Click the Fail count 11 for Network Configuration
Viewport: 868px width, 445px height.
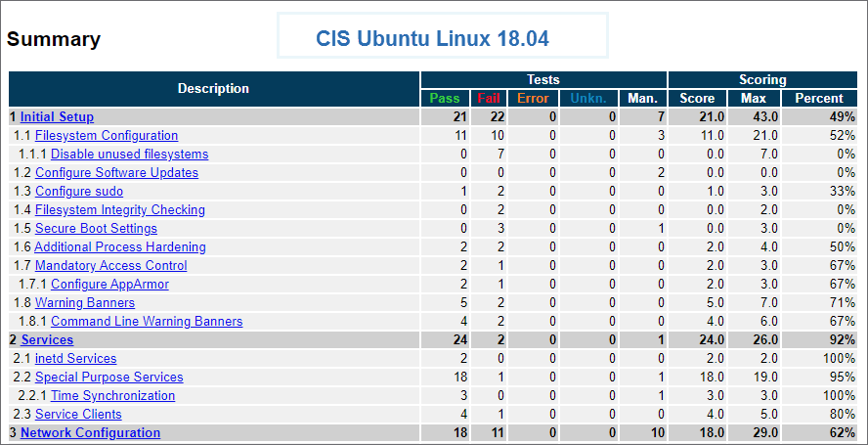click(x=497, y=433)
